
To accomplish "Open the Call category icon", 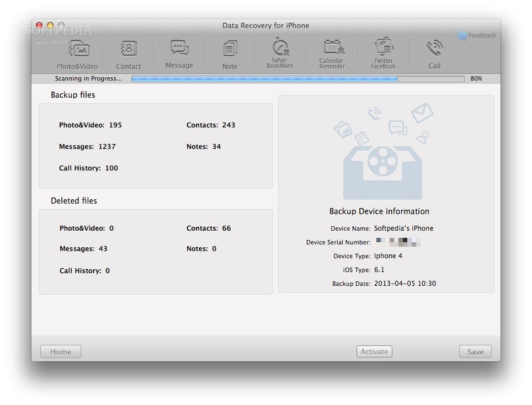I will [x=434, y=48].
